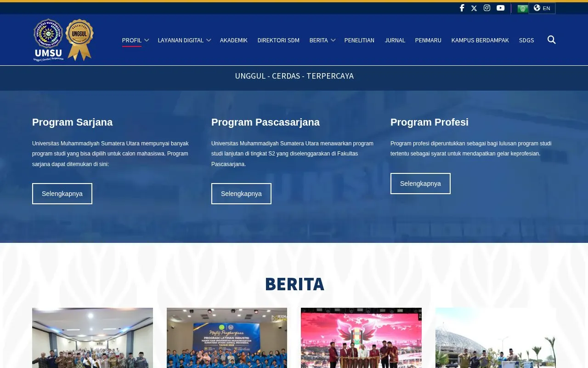This screenshot has height=368, width=588.
Task: Open the X (Twitter) social icon
Action: [474, 8]
